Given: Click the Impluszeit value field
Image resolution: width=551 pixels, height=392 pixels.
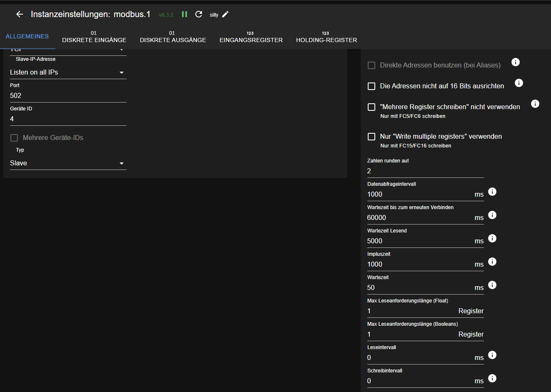Looking at the screenshot, I should (x=420, y=264).
